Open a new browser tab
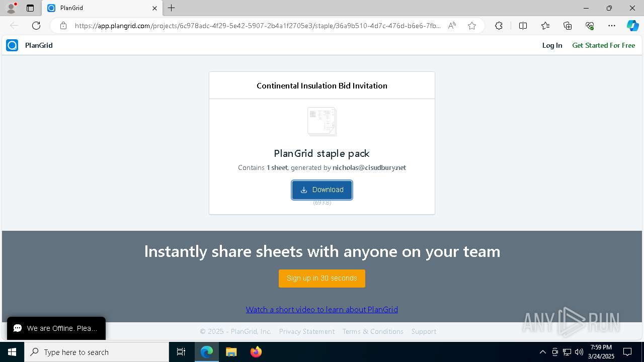This screenshot has width=644, height=362. (172, 8)
